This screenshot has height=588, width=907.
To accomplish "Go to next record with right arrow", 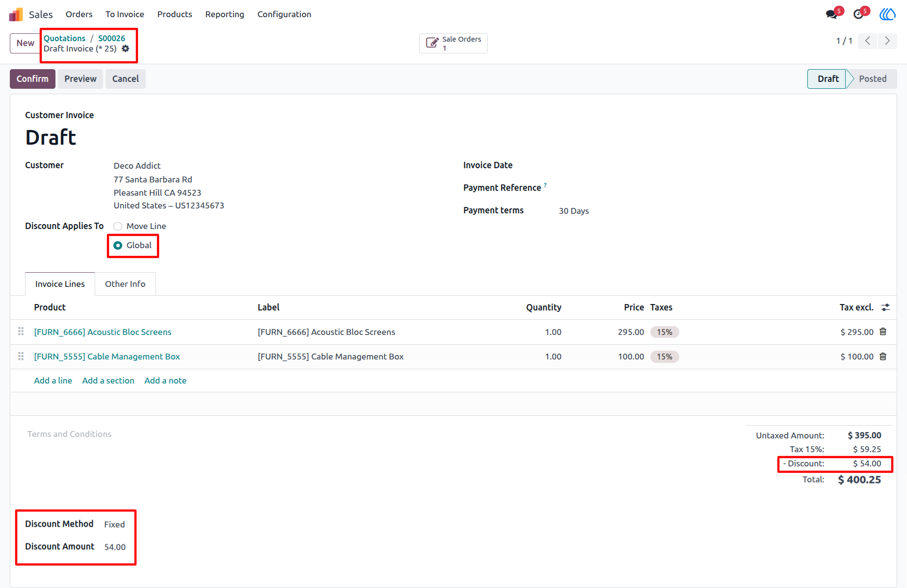I will [887, 41].
